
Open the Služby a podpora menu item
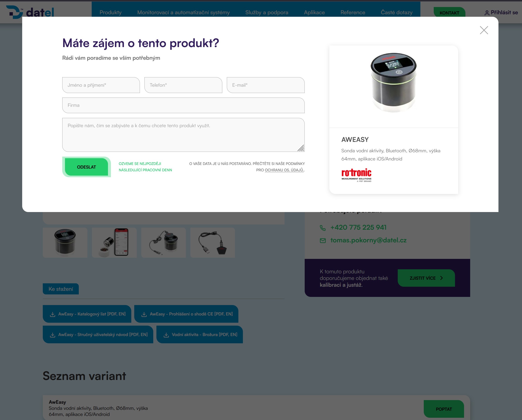pos(267,12)
